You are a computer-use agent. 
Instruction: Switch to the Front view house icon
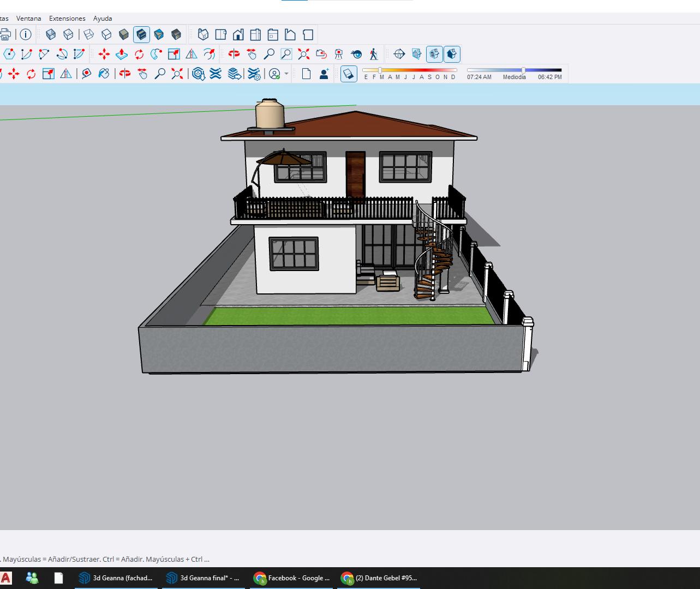(238, 35)
